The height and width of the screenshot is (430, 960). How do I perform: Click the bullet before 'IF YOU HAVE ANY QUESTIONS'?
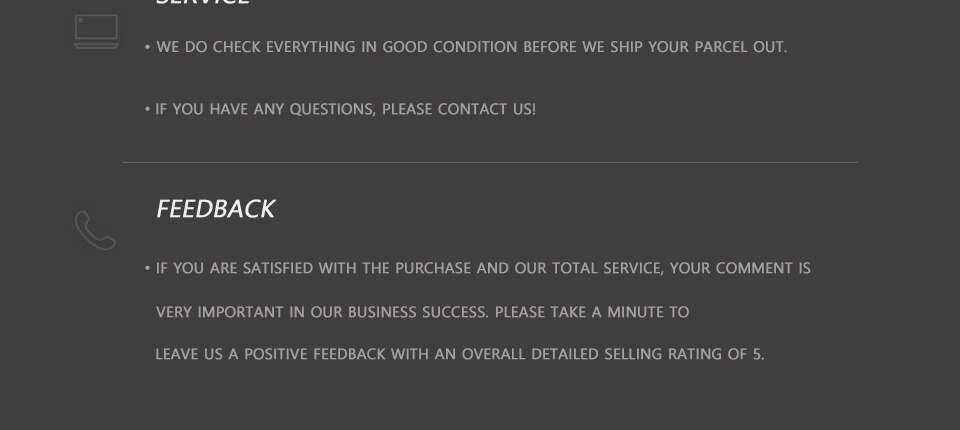click(x=148, y=110)
